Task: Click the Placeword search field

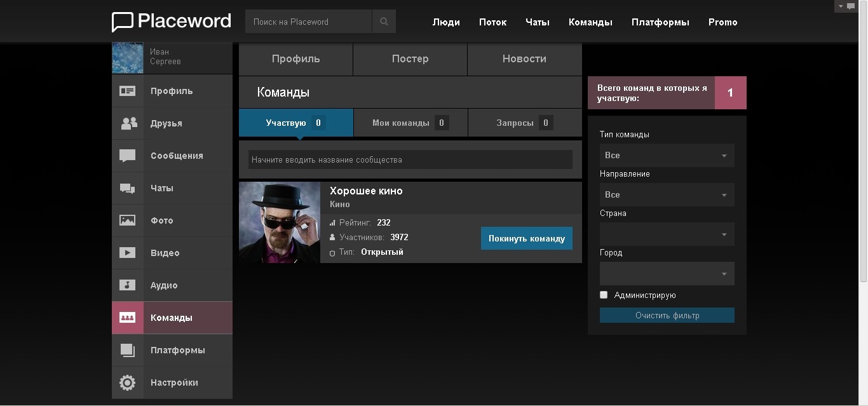Action: click(x=308, y=22)
